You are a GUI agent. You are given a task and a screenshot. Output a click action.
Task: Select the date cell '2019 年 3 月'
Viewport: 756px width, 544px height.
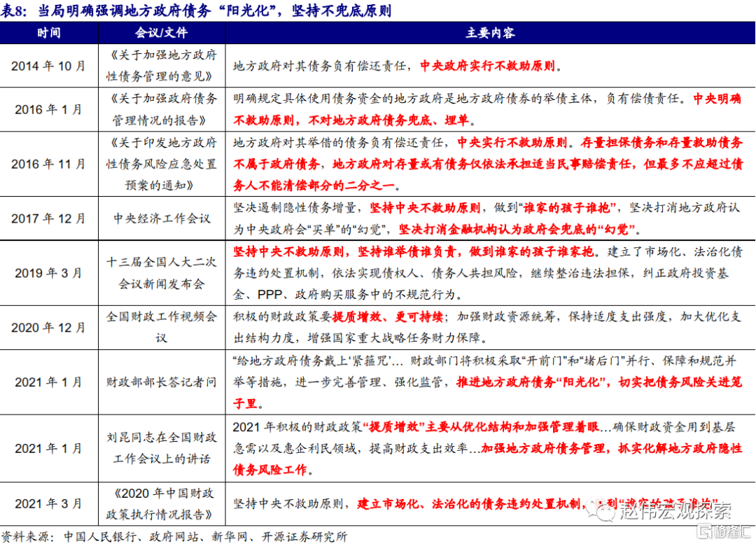[49, 273]
